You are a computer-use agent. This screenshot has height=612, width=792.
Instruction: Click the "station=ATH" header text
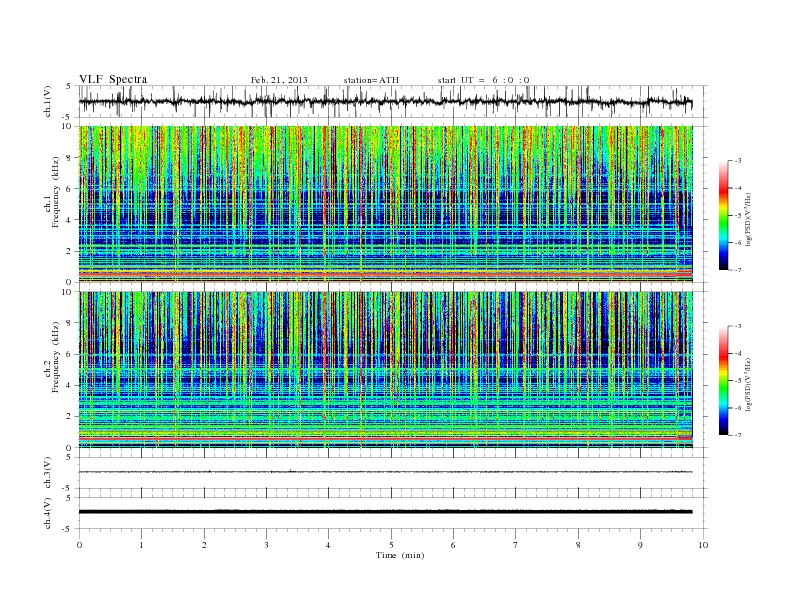click(371, 80)
